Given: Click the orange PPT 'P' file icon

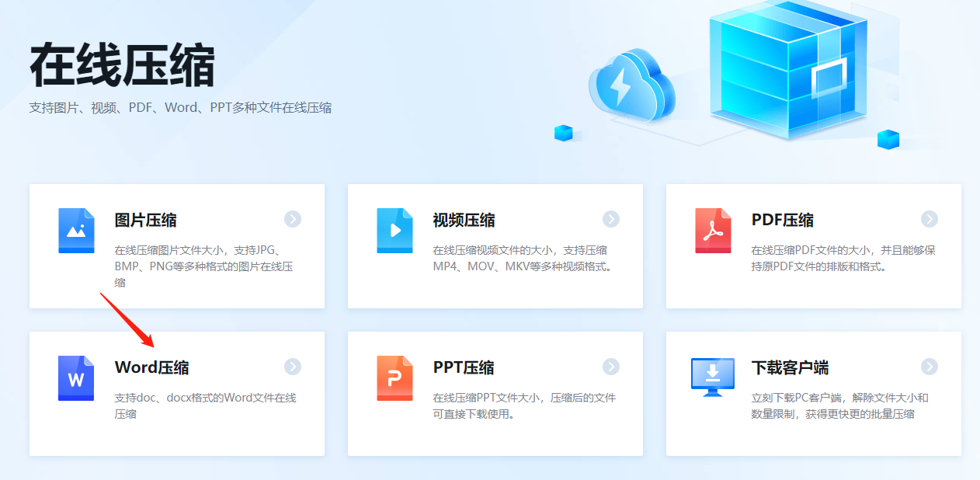Looking at the screenshot, I should 394,378.
